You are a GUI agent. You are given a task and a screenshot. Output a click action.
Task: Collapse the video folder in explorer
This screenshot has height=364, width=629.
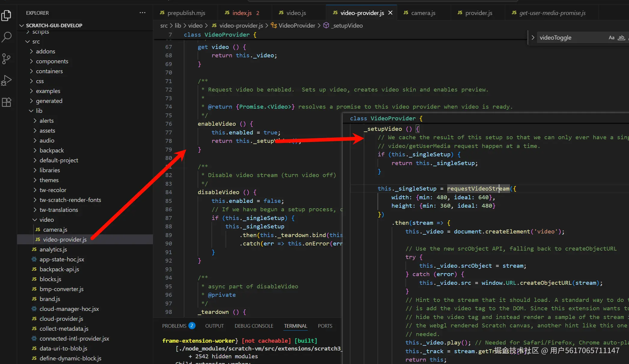(x=47, y=220)
